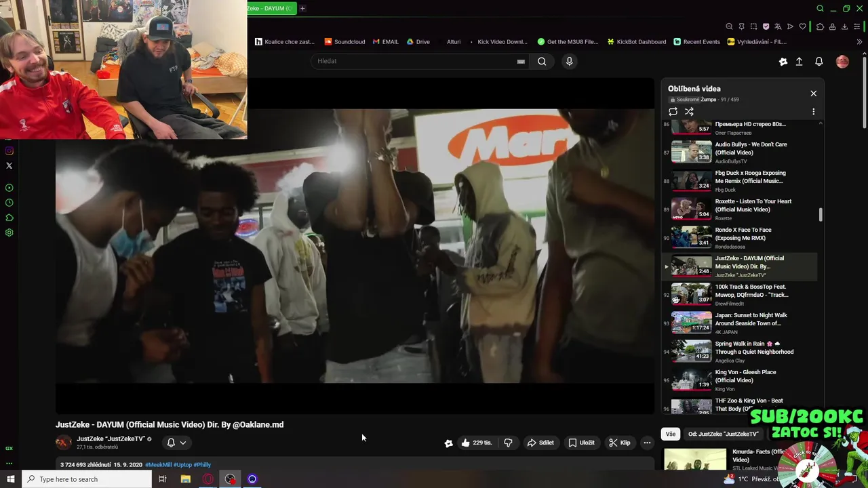868x488 pixels.
Task: Open browser extensions cube icon
Action: pyautogui.click(x=820, y=26)
